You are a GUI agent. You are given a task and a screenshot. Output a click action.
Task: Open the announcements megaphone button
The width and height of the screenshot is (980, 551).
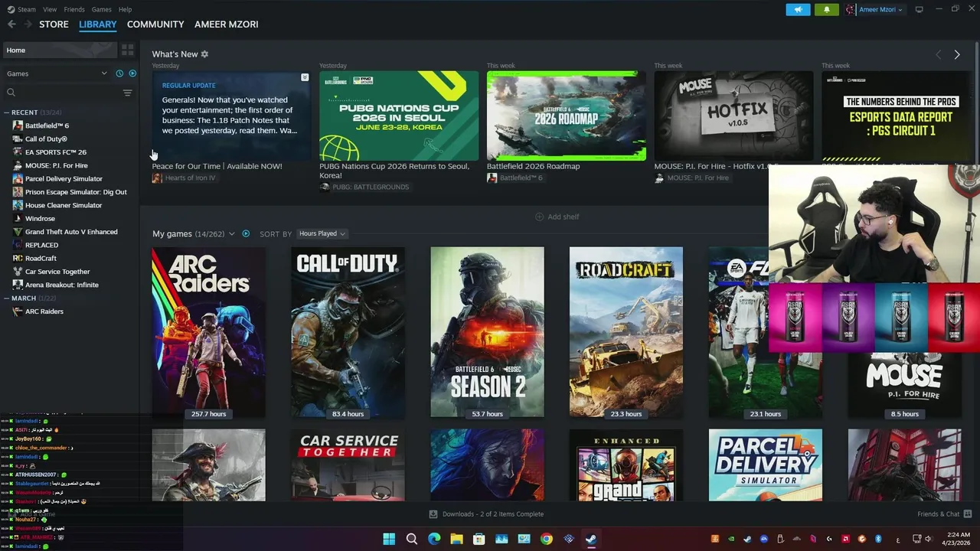[x=798, y=10]
